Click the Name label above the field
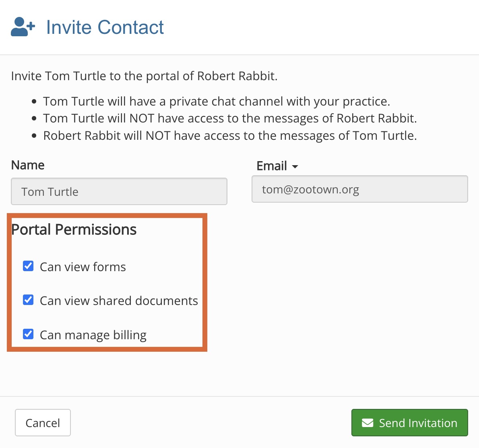The width and height of the screenshot is (479, 448). [28, 165]
